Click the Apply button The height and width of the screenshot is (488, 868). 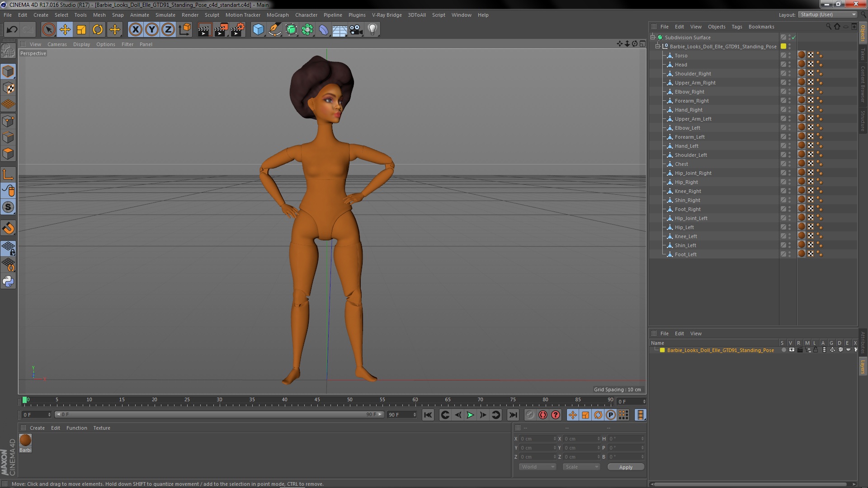click(626, 467)
